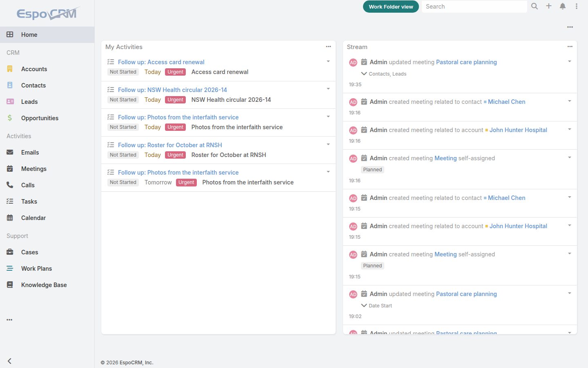Expand Date Start details in stream
Image resolution: width=588 pixels, height=368 pixels.
tap(364, 305)
